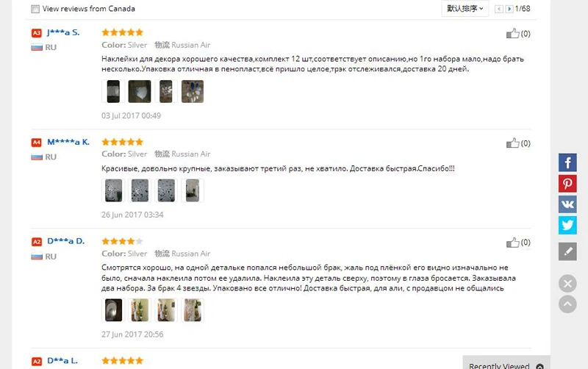Open reviewer D***a D. profile link
588x369 pixels.
click(x=65, y=241)
